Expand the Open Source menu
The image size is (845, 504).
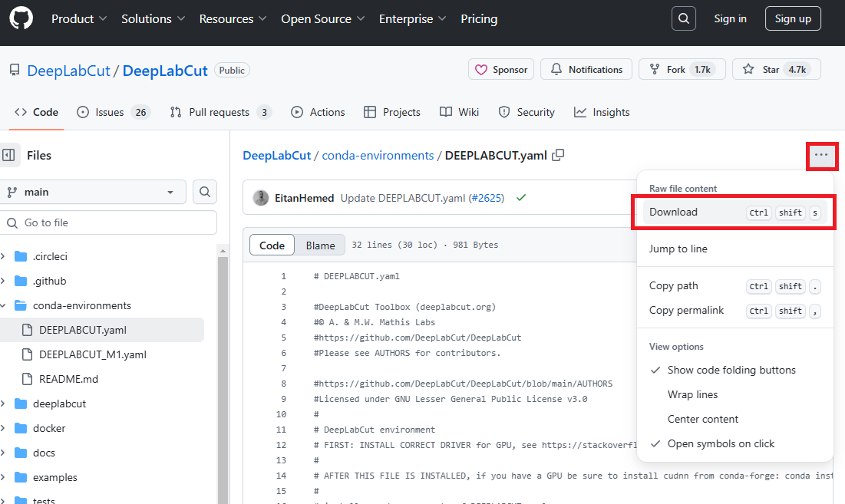point(323,19)
